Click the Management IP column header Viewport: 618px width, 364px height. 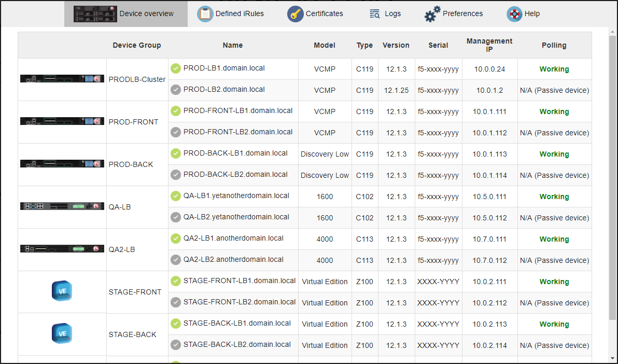(x=489, y=45)
